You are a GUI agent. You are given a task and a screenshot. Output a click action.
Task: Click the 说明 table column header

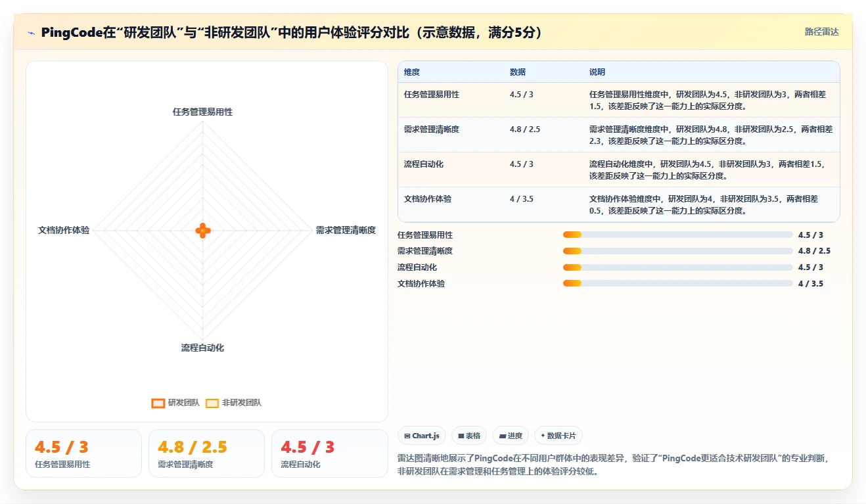click(x=597, y=72)
